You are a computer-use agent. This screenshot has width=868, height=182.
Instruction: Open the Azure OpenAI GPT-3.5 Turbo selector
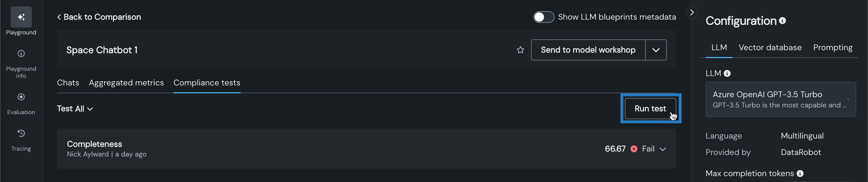click(780, 100)
